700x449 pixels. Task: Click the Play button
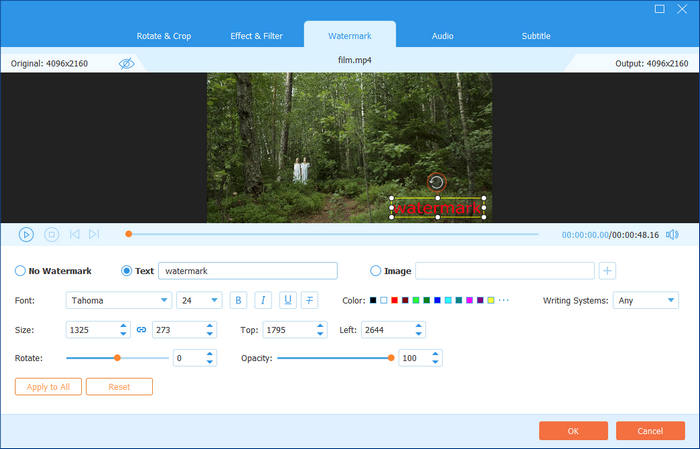coord(26,234)
